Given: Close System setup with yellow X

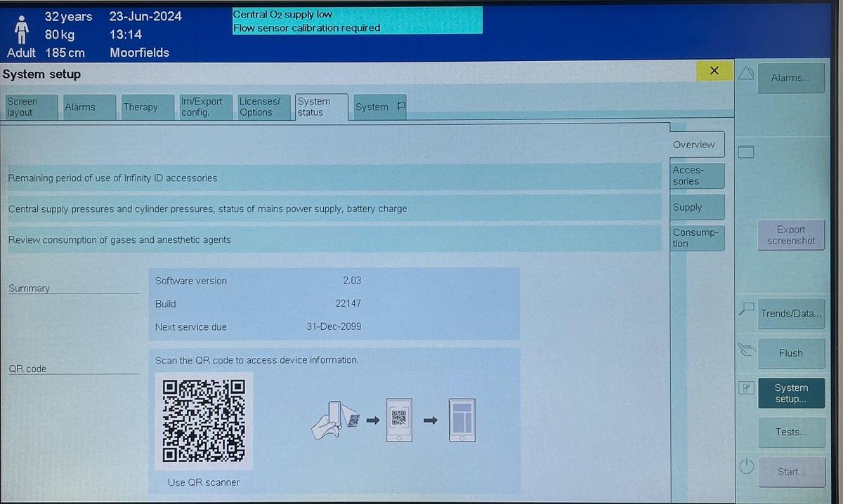Looking at the screenshot, I should point(714,71).
